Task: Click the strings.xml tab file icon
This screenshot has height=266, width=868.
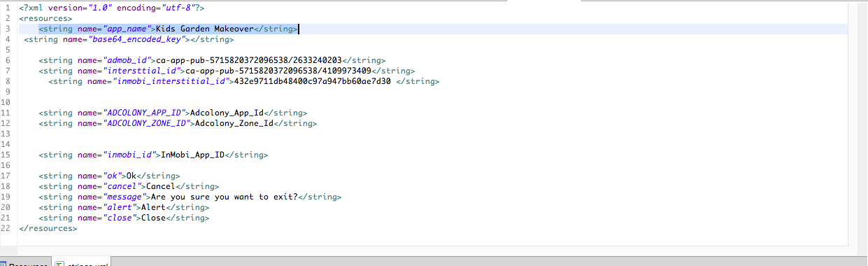Action: tap(60, 264)
